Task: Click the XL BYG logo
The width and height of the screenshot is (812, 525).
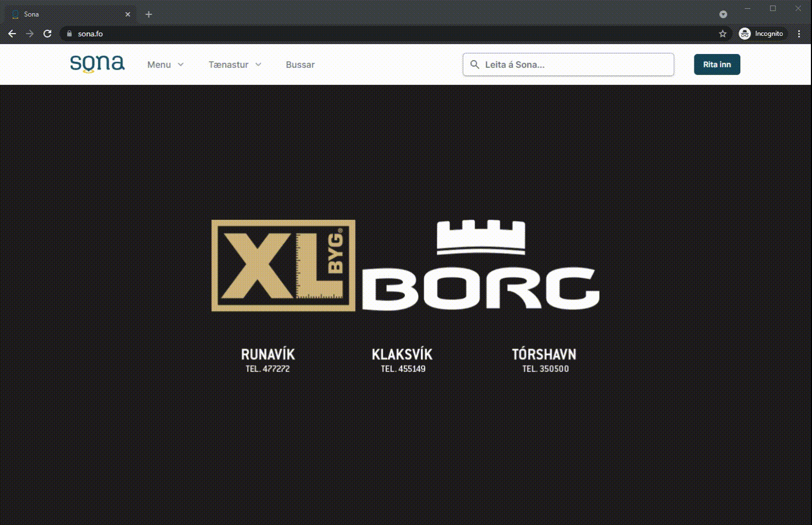Action: (x=284, y=265)
